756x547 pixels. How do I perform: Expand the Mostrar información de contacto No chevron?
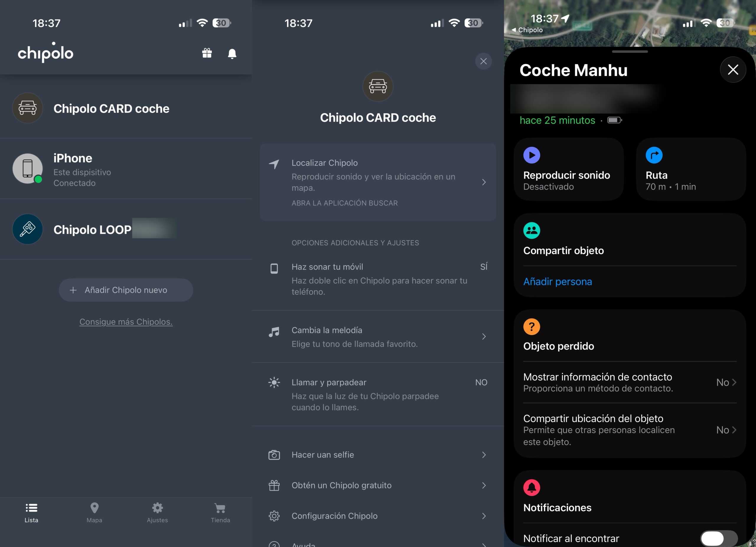coord(734,382)
